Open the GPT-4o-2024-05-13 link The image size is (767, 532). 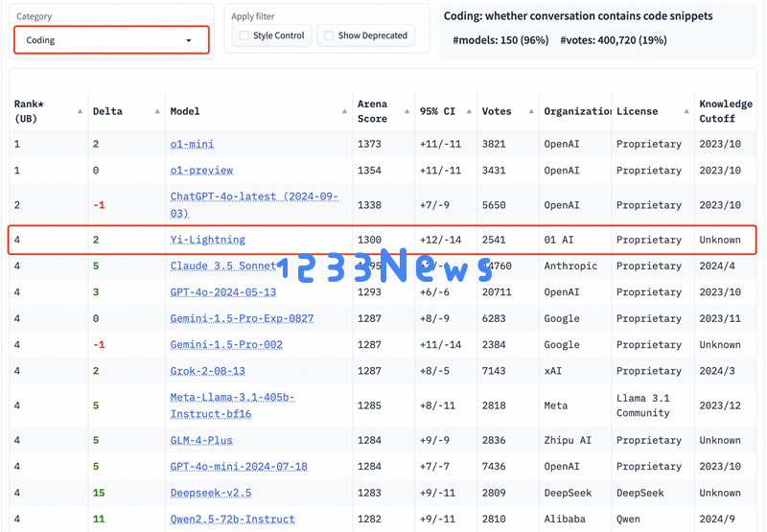point(223,292)
